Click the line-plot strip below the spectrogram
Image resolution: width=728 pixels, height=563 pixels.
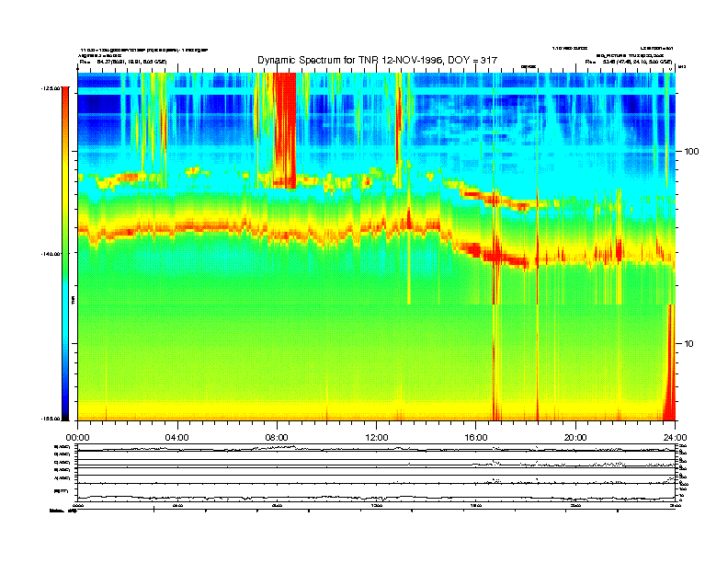click(x=377, y=473)
